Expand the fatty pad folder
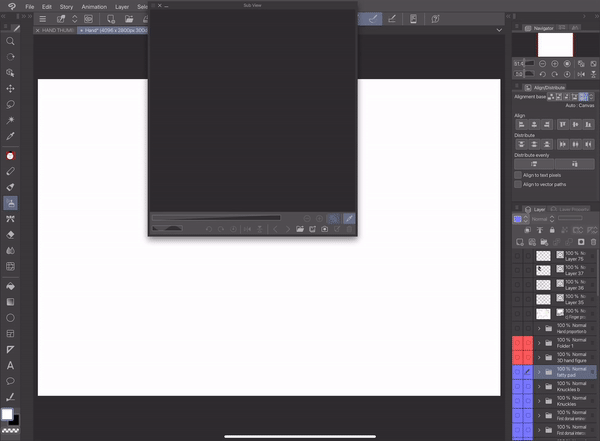 pos(539,372)
